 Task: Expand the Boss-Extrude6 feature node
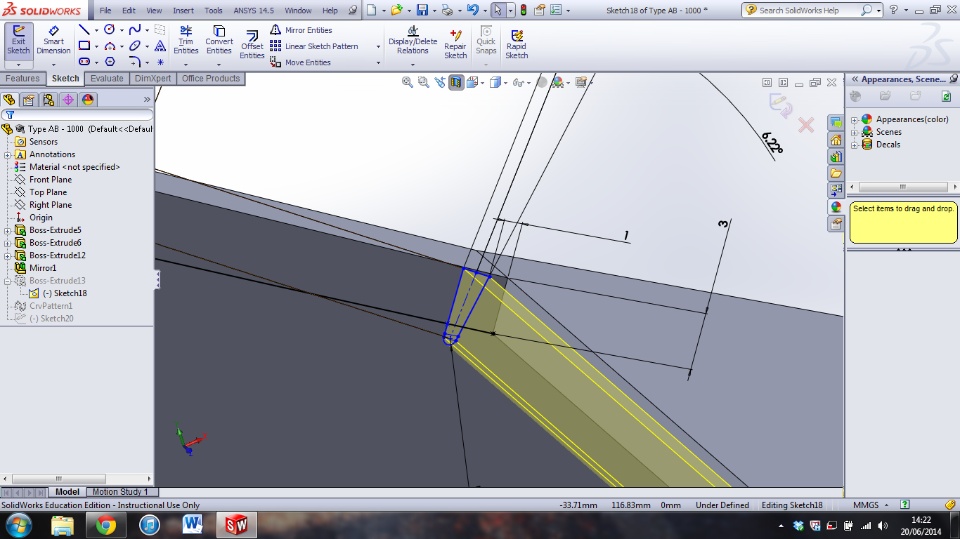coord(7,243)
